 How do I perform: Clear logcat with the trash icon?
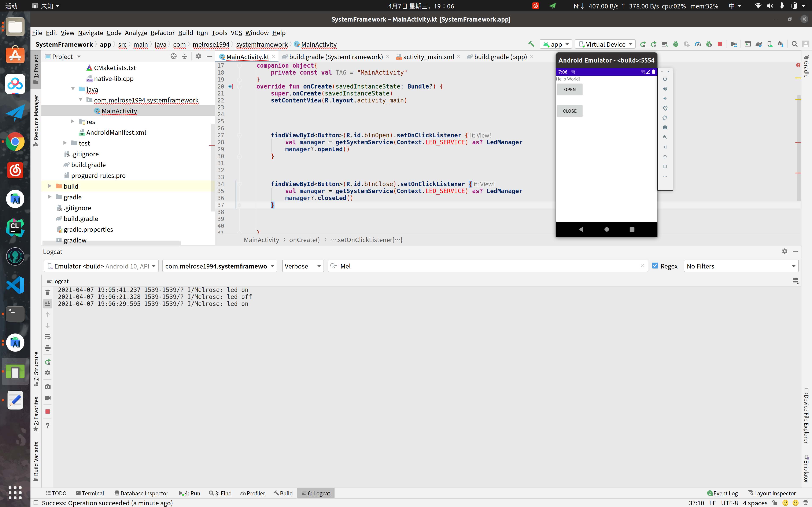[48, 293]
